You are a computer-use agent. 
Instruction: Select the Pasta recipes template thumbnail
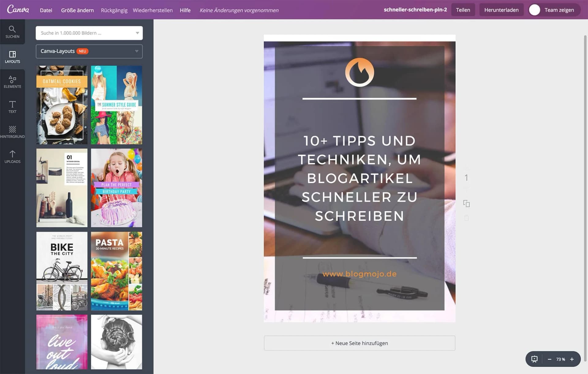(x=116, y=271)
